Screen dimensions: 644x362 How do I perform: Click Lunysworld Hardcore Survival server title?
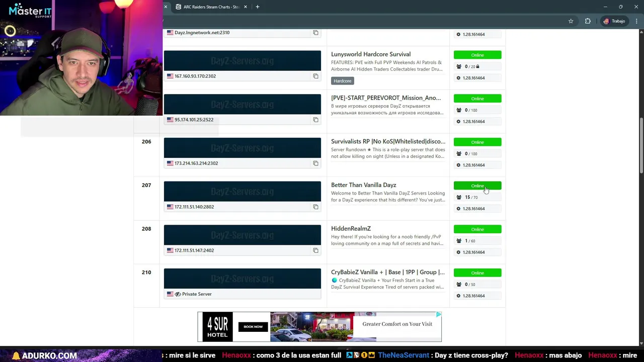tap(371, 54)
